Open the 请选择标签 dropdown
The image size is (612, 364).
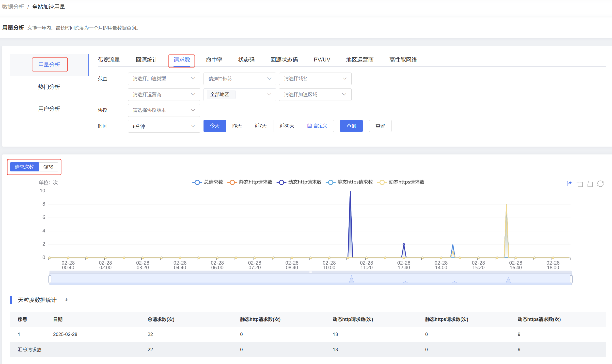pyautogui.click(x=239, y=79)
